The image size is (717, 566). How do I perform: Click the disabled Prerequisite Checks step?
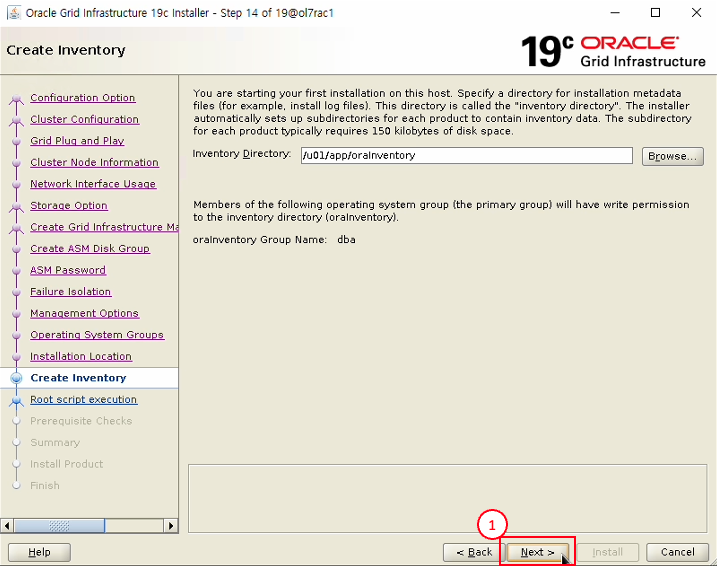pos(81,421)
